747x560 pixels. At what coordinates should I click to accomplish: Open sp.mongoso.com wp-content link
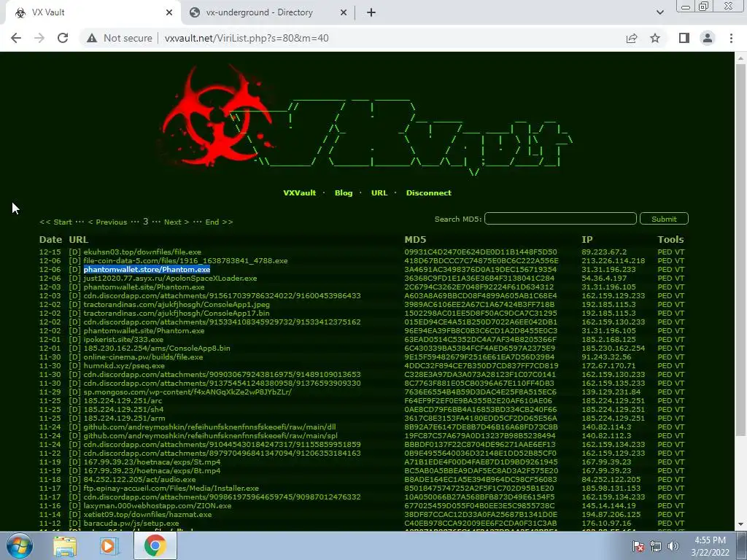(187, 392)
